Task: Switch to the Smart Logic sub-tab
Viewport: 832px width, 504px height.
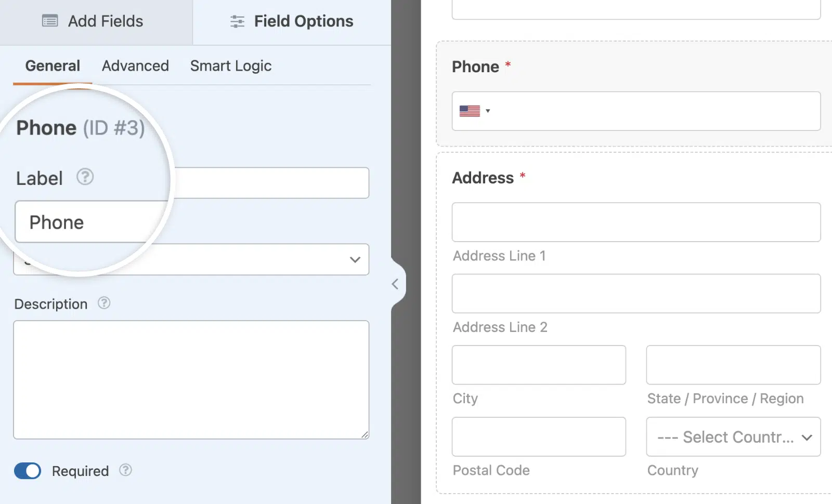Action: 231,66
